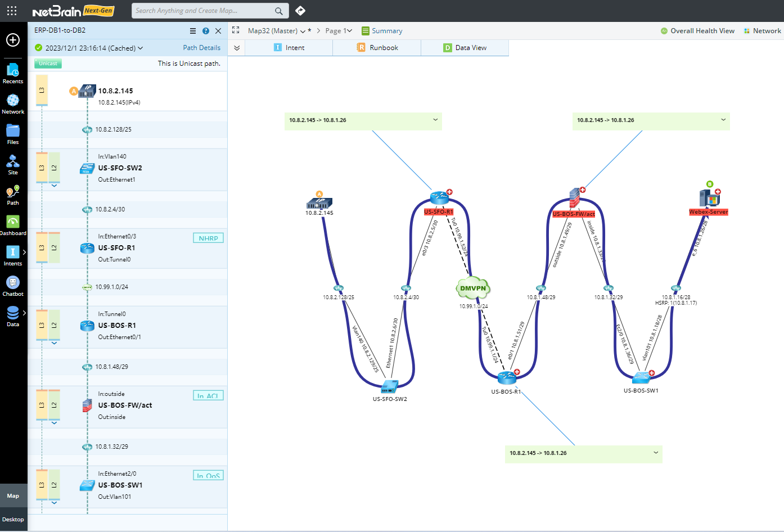Click the In ACL tag on US-BOS-FW/act

point(208,395)
